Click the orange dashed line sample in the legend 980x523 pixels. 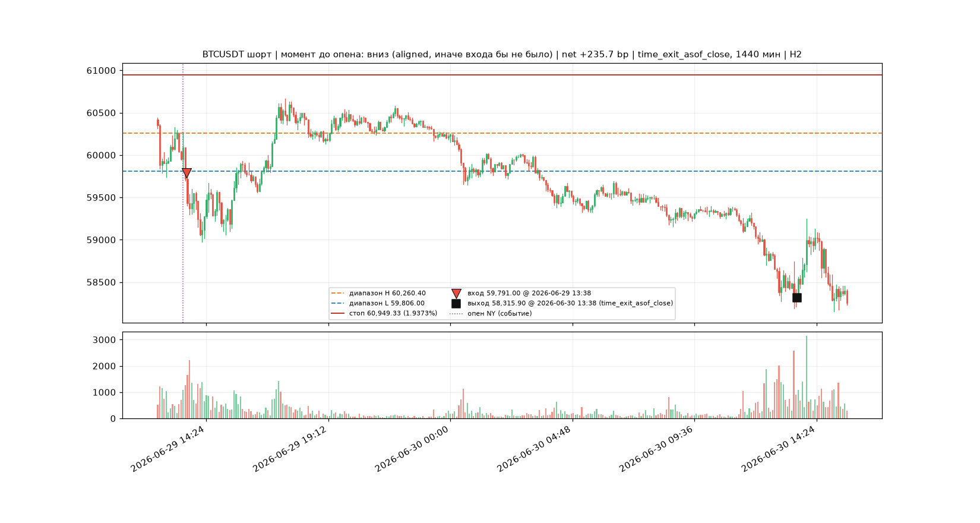pyautogui.click(x=337, y=293)
